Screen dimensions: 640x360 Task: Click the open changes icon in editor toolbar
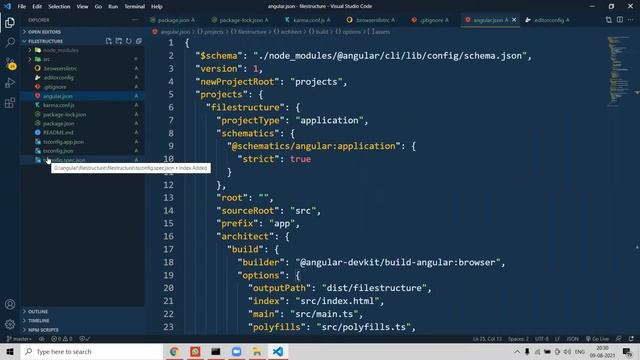coord(609,20)
